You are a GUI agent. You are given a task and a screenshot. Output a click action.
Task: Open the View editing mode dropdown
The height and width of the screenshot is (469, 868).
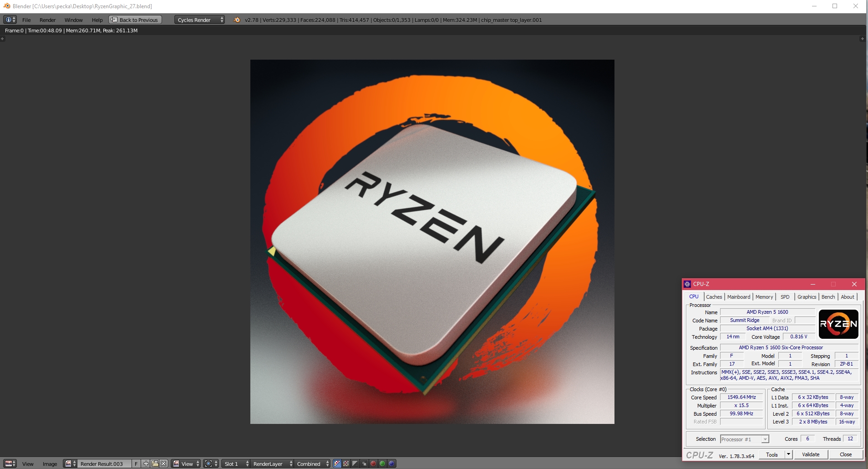click(x=186, y=464)
